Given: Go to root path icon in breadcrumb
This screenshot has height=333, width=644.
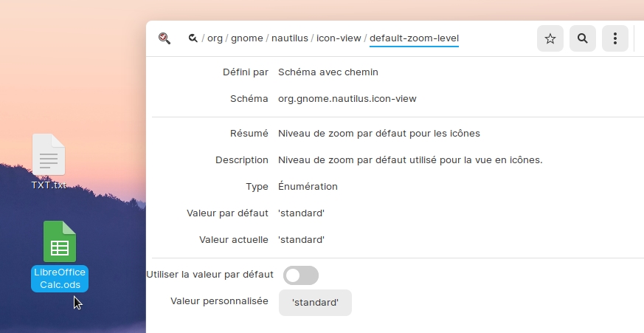Looking at the screenshot, I should (x=193, y=38).
